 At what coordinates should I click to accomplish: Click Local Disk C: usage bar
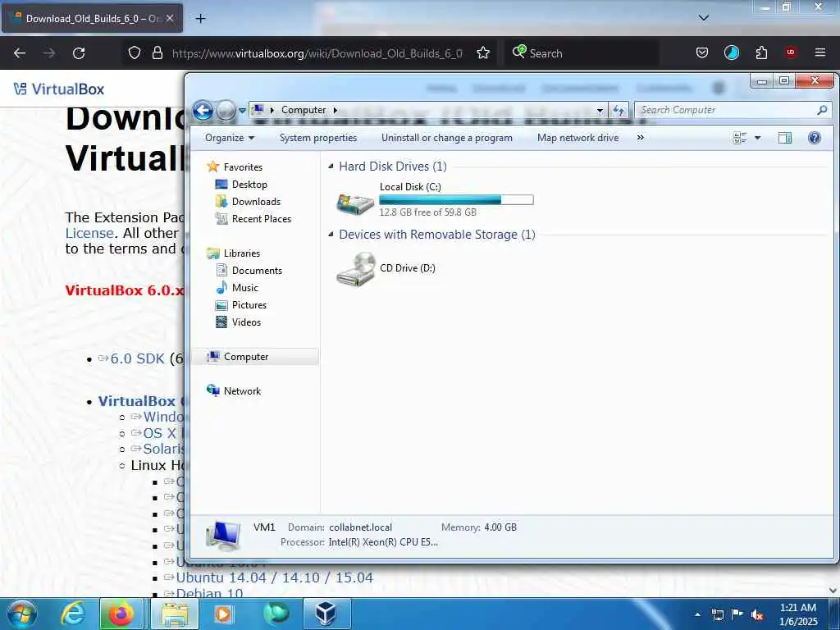[x=456, y=200]
